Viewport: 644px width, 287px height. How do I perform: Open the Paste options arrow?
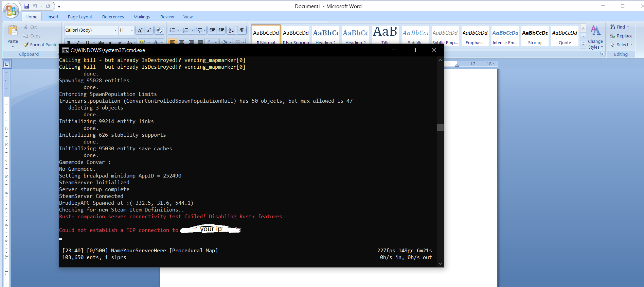point(13,46)
